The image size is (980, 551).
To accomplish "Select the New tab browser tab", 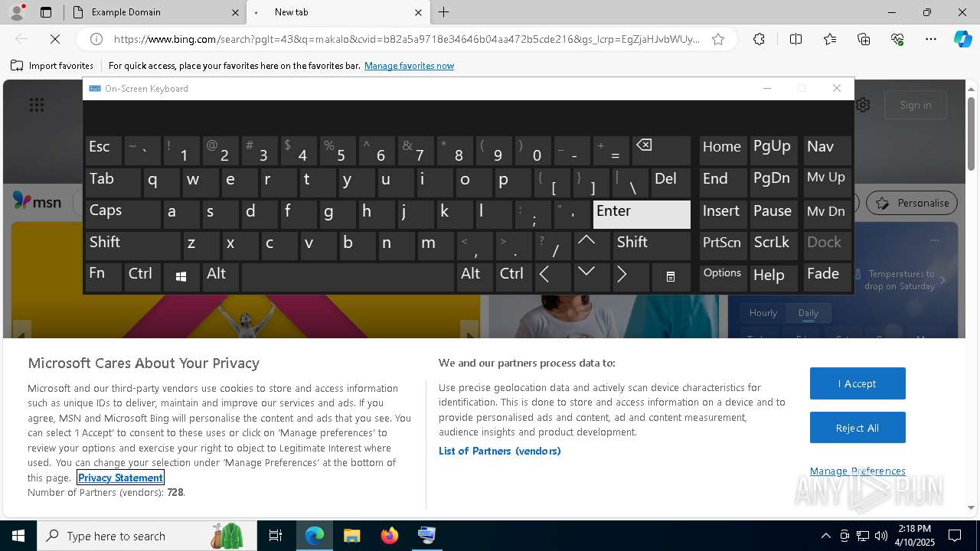I will tap(338, 12).
